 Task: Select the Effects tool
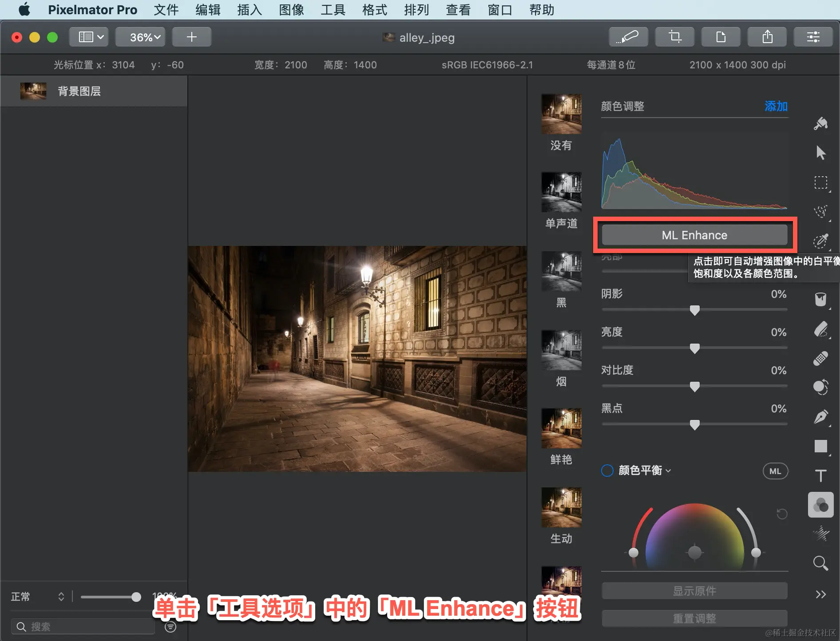[x=820, y=534]
